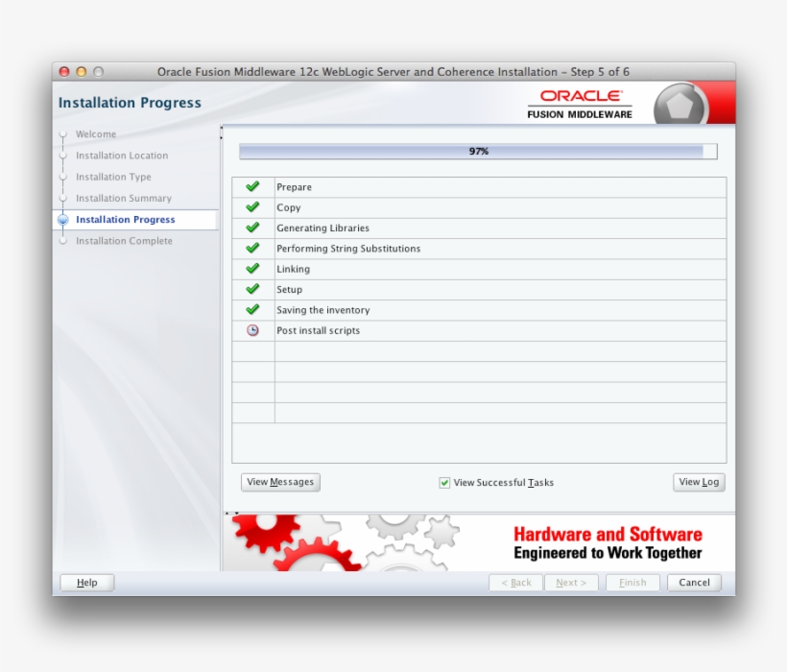
Task: Minimize the installer with the yellow button
Action: (x=82, y=72)
